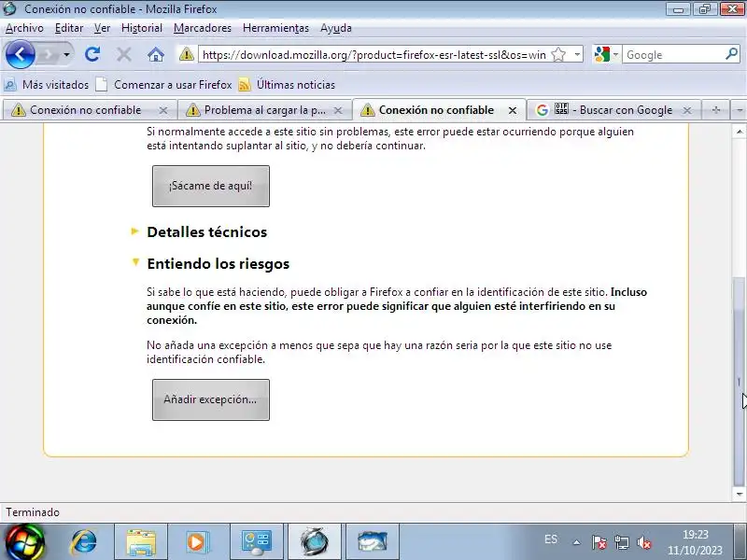The height and width of the screenshot is (560, 747).
Task: Open Comenzar a usar Firefox bookmark
Action: (163, 85)
